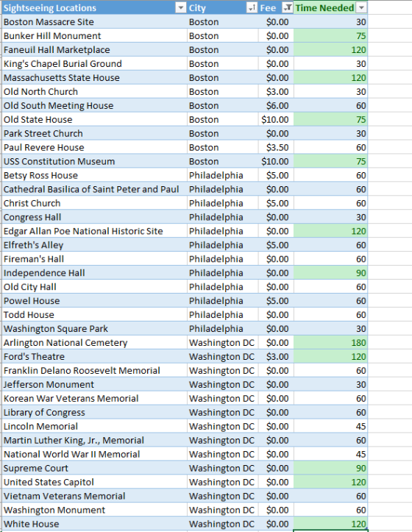
Task: Click the Sightseeing Locations header cell
Action: pyautogui.click(x=94, y=8)
